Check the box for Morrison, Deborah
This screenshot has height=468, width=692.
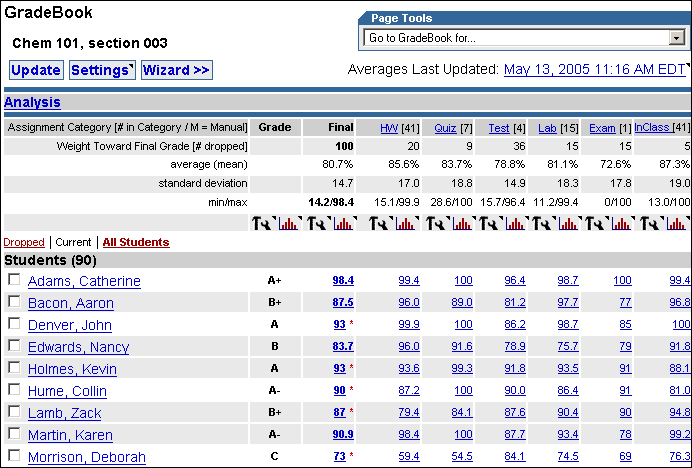pyautogui.click(x=14, y=455)
